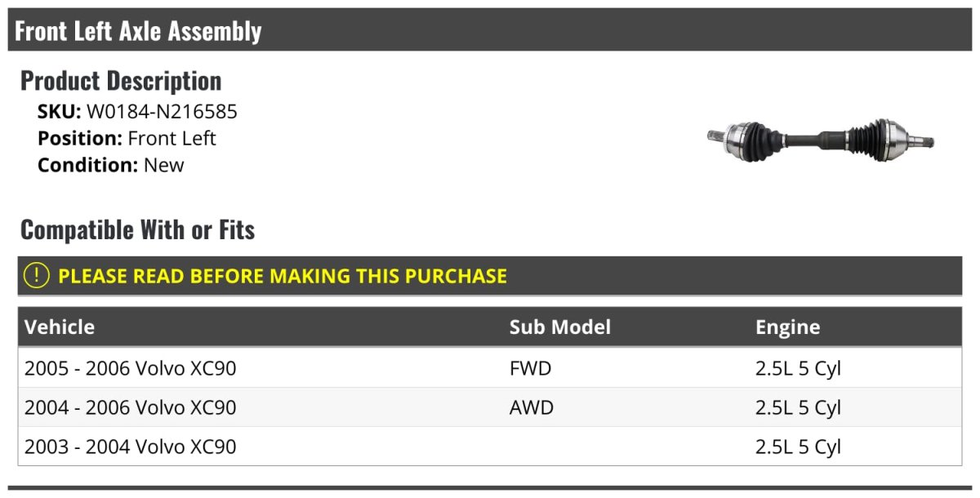Select the 2005 - 2006 Volvo XC90 row
Image resolution: width=980 pixels, height=498 pixels.
131,368
